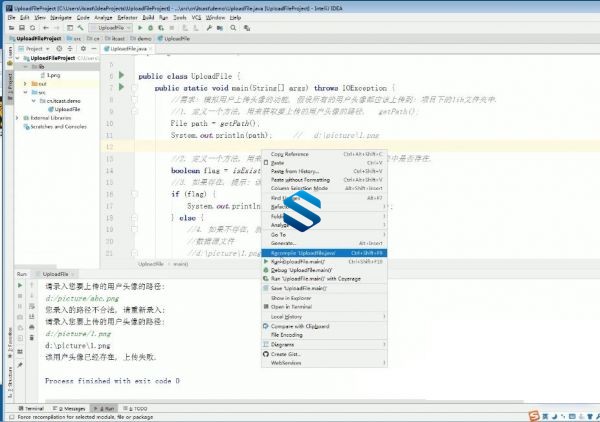Hide the Project panel with the minus icon
The image size is (600, 422).
click(94, 49)
